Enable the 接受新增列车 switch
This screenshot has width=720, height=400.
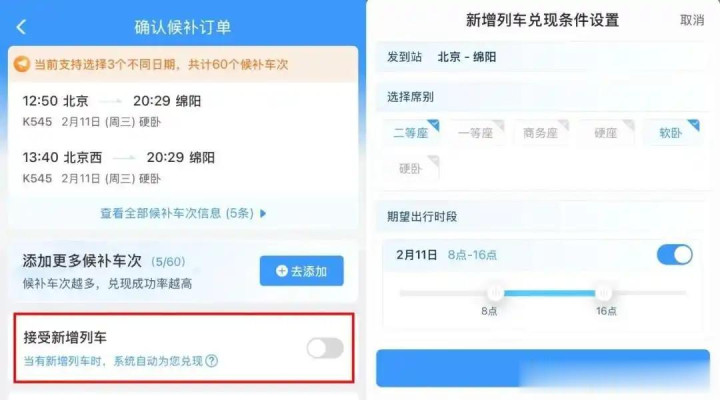tap(325, 348)
